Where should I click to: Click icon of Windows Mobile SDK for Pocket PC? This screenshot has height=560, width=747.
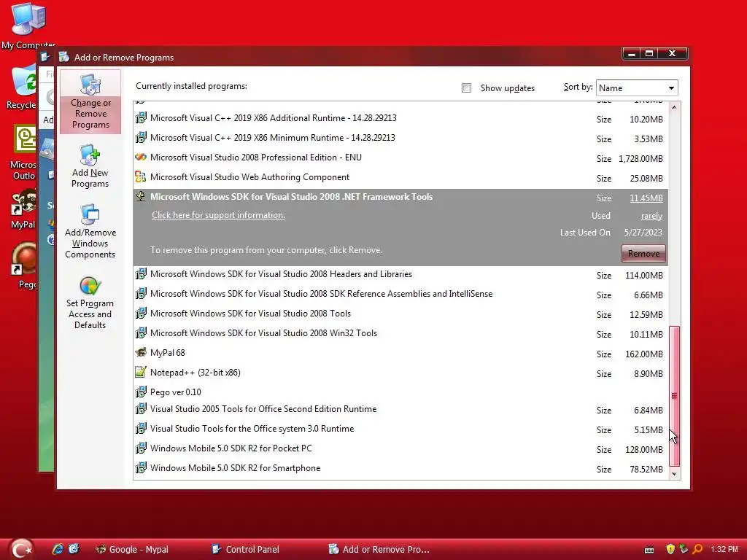141,448
